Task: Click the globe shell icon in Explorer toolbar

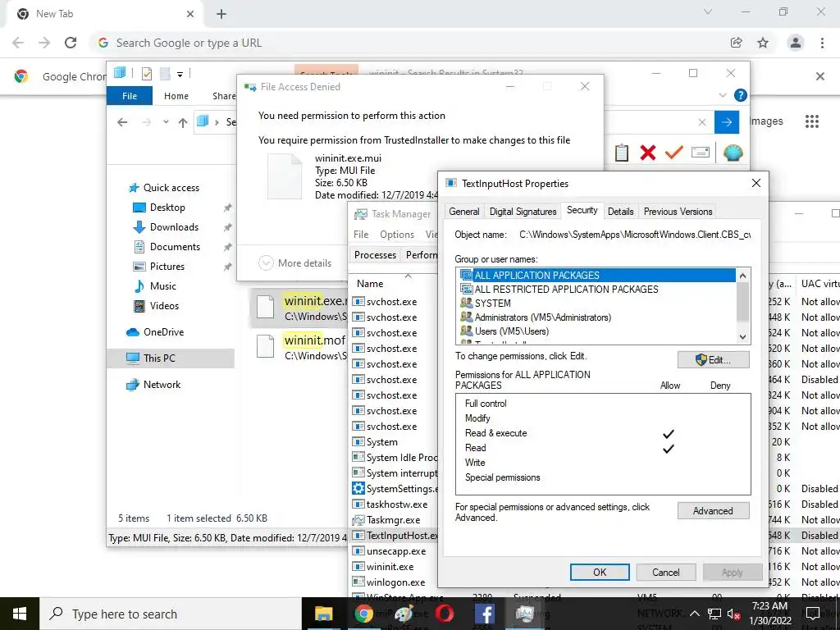Action: click(733, 153)
